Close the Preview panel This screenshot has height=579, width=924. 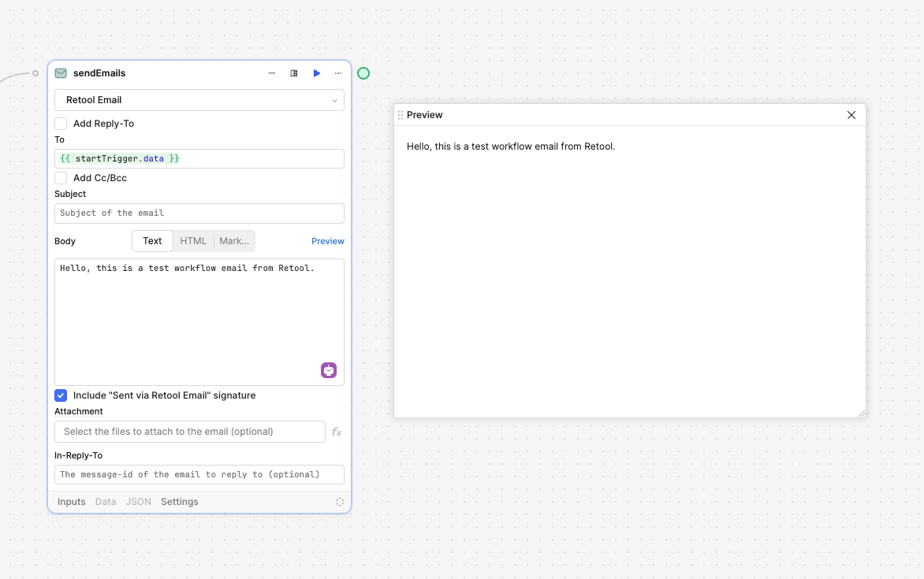(x=851, y=115)
